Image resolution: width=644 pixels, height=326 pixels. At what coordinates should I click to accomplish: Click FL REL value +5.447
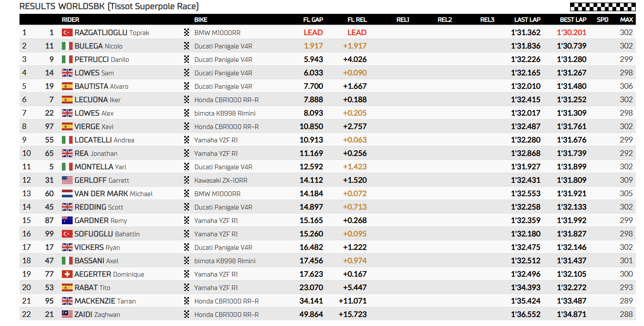(355, 287)
